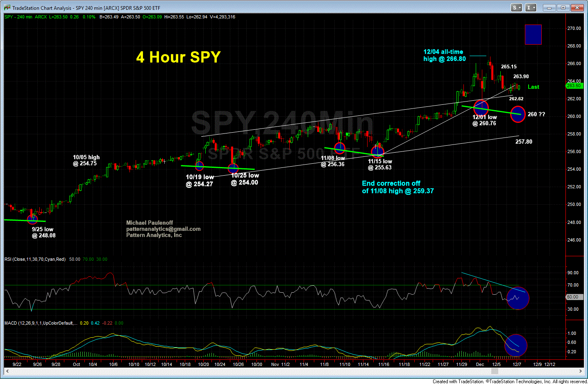Open the S symbol-link dropdown in title bar
Viewport: 588px width, 384px height.
click(516, 8)
